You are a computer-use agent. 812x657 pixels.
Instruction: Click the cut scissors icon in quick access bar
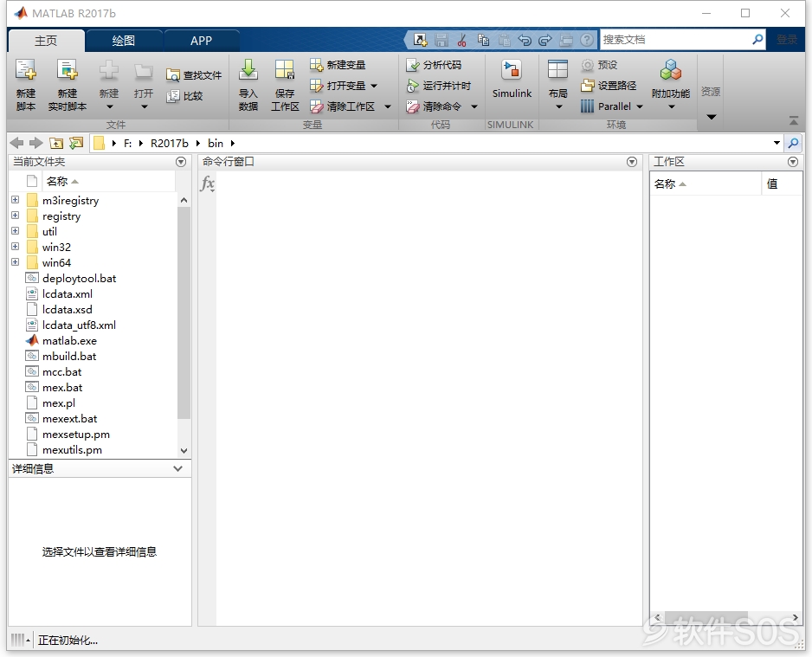point(462,40)
